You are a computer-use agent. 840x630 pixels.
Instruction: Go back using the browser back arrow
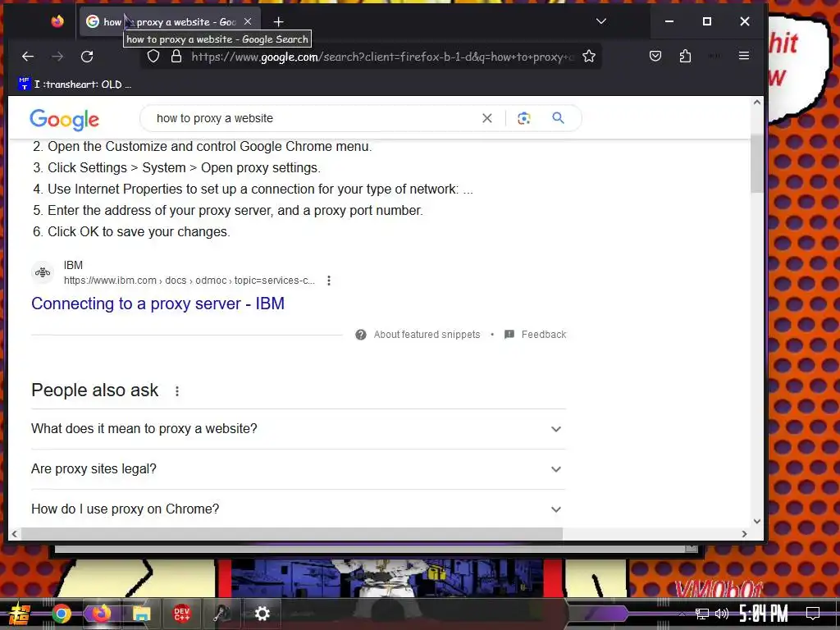point(28,57)
